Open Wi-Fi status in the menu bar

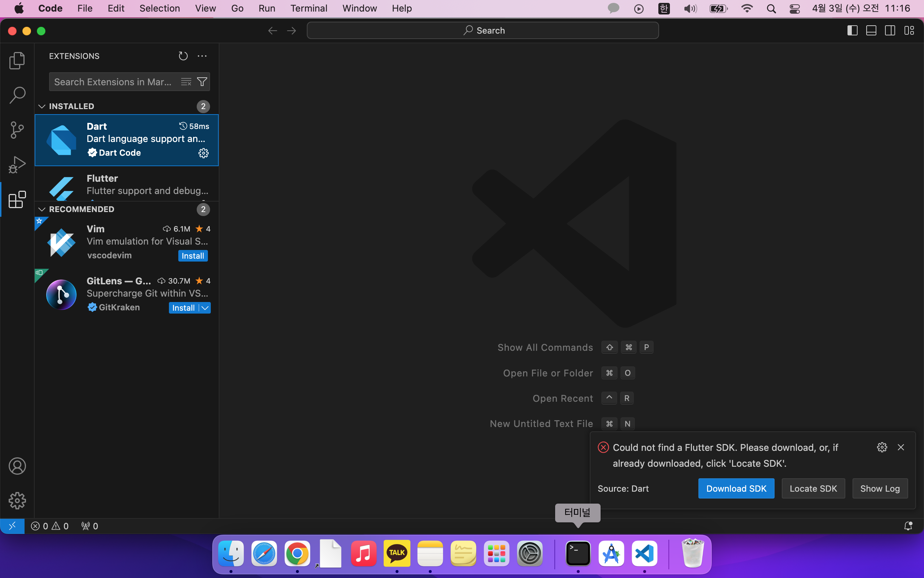click(x=746, y=8)
